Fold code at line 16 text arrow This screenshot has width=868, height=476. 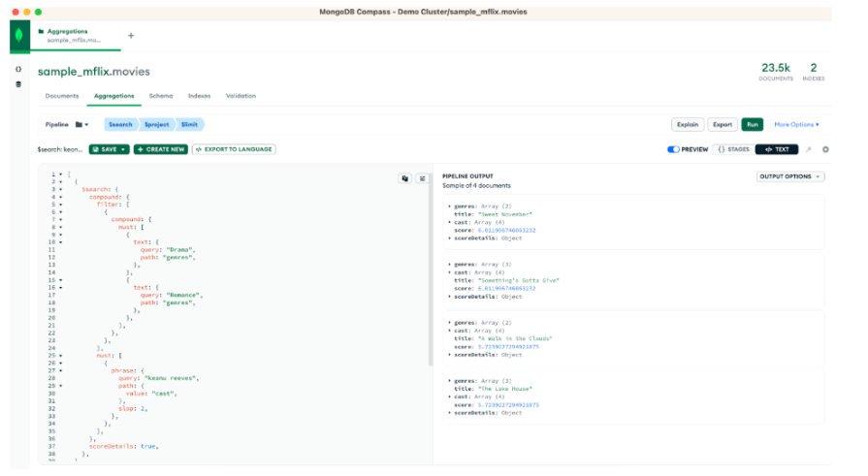tap(61, 288)
